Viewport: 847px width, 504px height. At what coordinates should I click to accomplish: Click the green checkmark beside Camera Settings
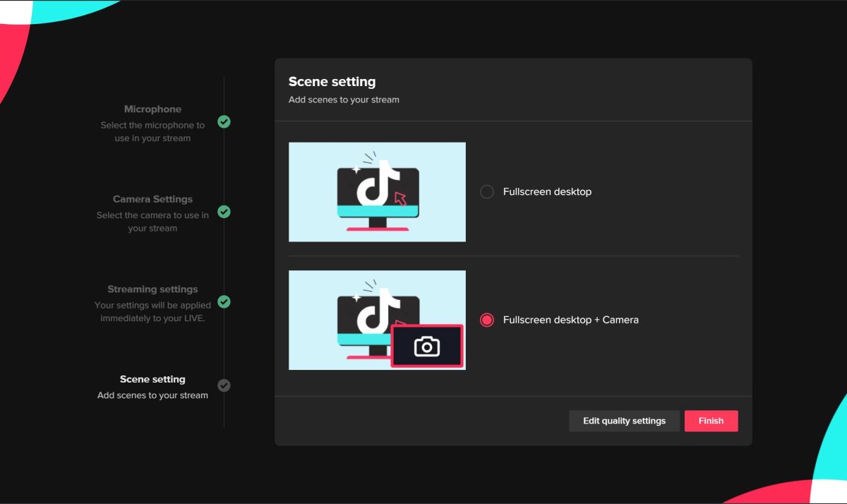(224, 212)
